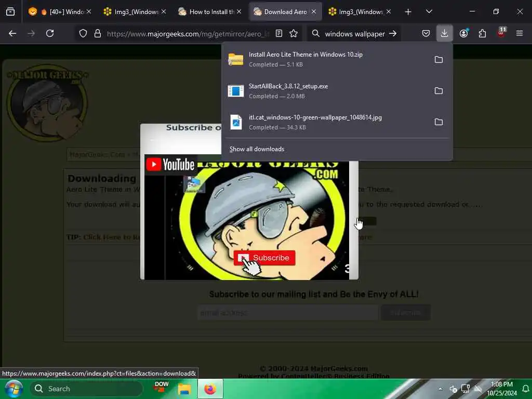The width and height of the screenshot is (532, 399).
Task: Go back to previous page
Action: click(12, 33)
